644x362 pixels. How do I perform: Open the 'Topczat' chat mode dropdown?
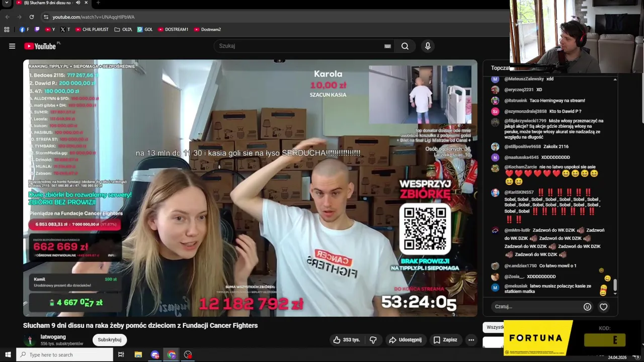coord(500,68)
